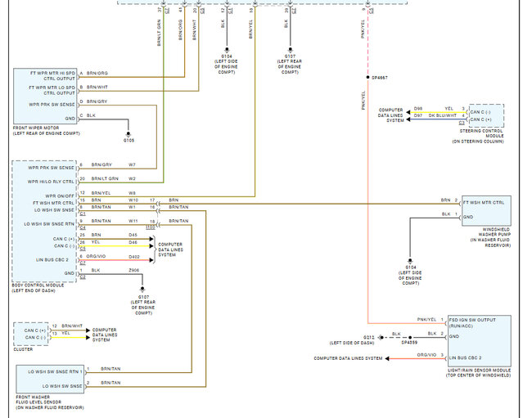Select circuit code D97
Screen dimensions: 532x418
pos(418,115)
